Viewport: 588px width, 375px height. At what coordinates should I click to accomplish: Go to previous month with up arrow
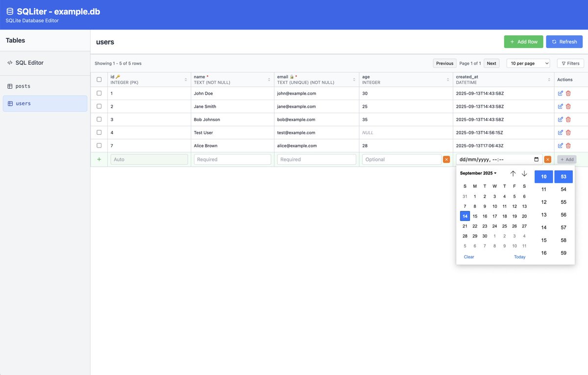point(513,174)
